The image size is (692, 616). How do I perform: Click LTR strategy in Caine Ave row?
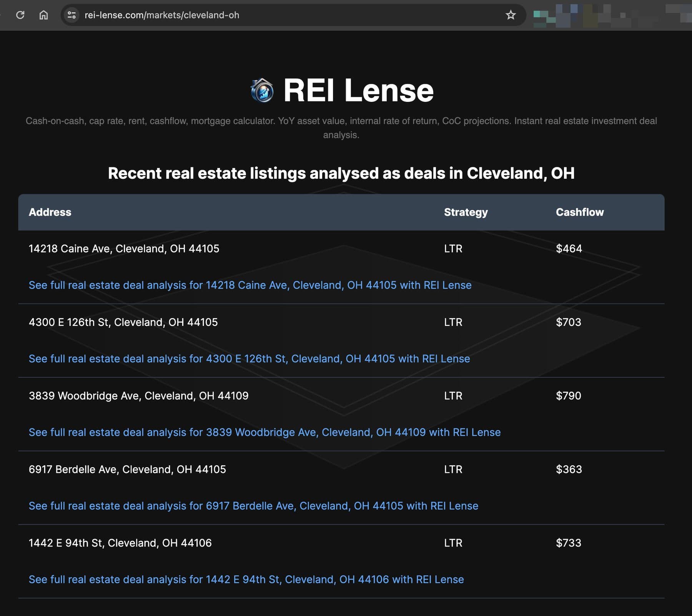[x=453, y=249]
